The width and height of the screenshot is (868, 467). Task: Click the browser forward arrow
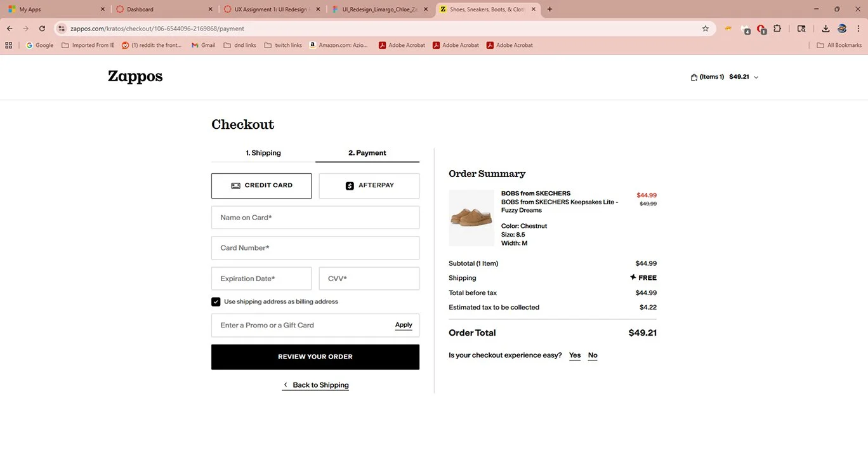pos(26,29)
